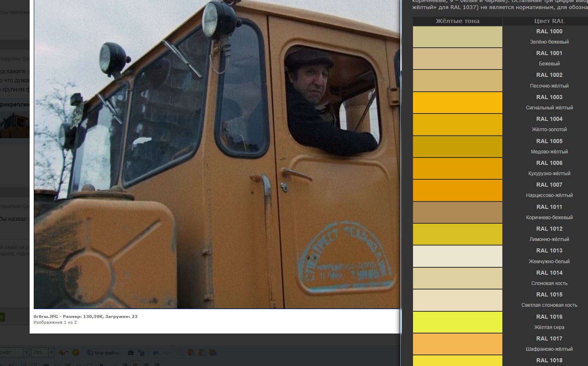588x366 pixels.
Task: Click the Paste from Word icon
Action: click(212, 352)
